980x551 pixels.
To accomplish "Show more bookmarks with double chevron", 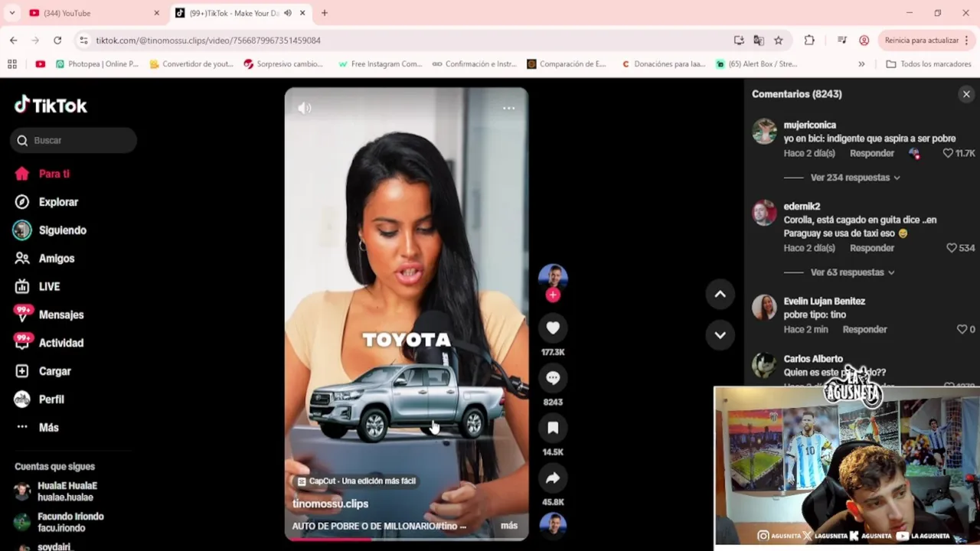I will pyautogui.click(x=861, y=64).
